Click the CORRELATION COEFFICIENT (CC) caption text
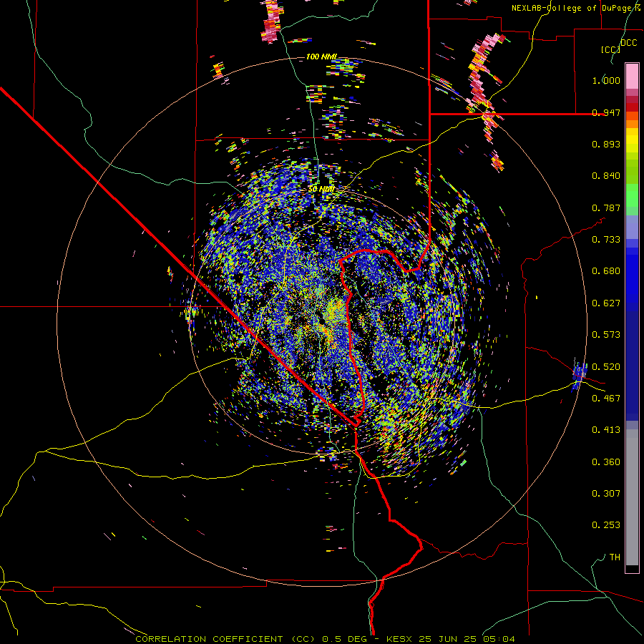Screen dimensions: 644x644 coord(225,639)
